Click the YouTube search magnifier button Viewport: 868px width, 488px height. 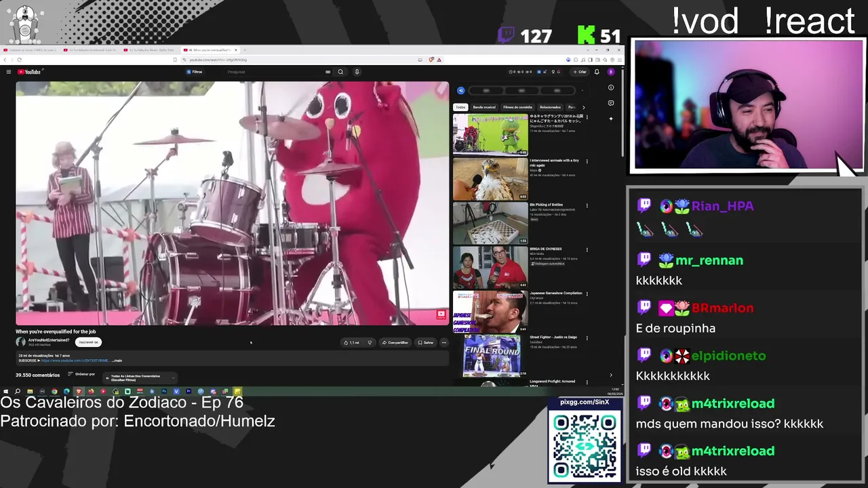tap(340, 72)
